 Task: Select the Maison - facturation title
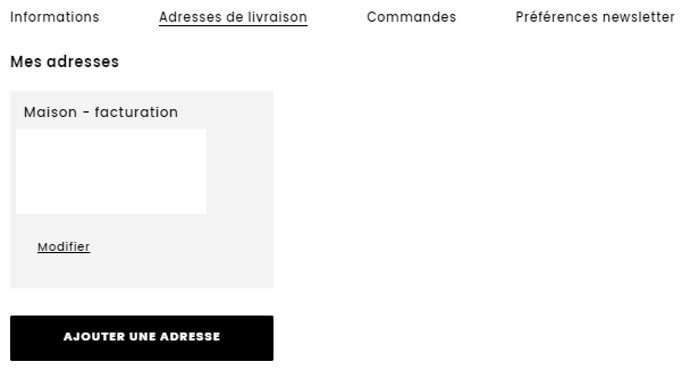coord(100,112)
